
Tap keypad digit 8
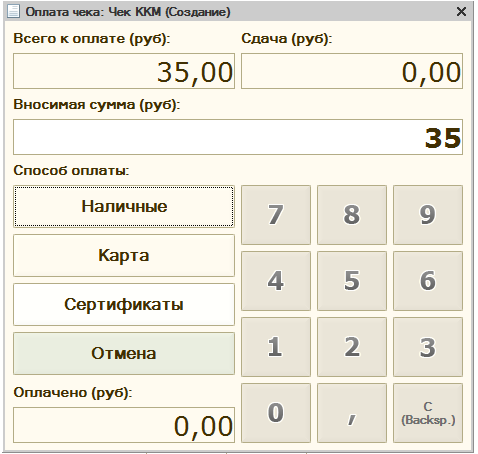(352, 215)
